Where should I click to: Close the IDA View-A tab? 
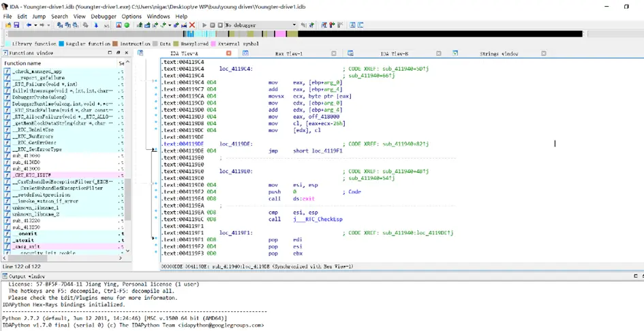[228, 53]
